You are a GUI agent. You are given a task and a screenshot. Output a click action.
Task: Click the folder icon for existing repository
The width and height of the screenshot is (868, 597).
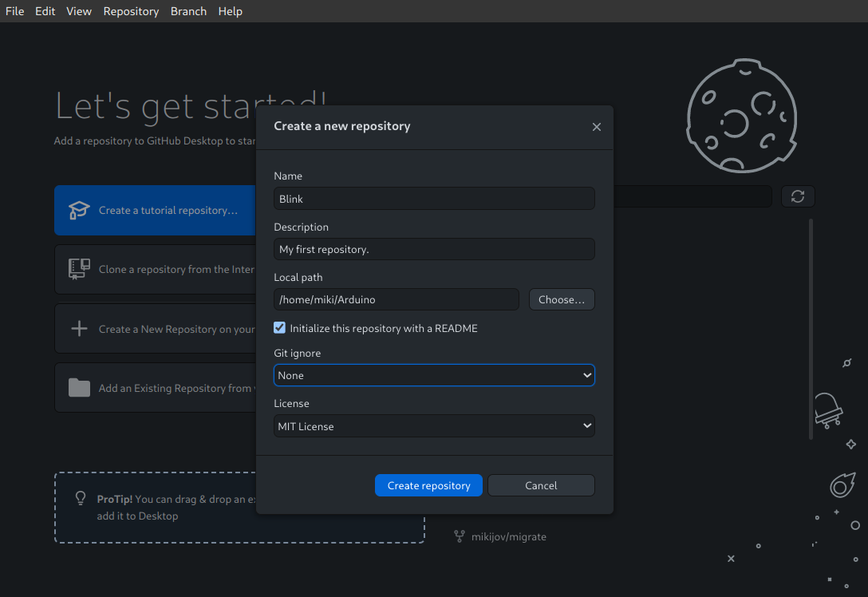pyautogui.click(x=79, y=388)
